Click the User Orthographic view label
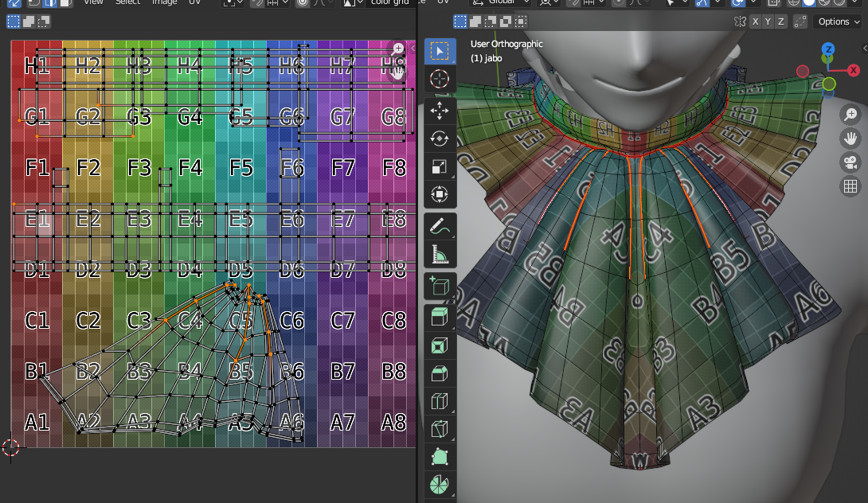 click(x=506, y=44)
